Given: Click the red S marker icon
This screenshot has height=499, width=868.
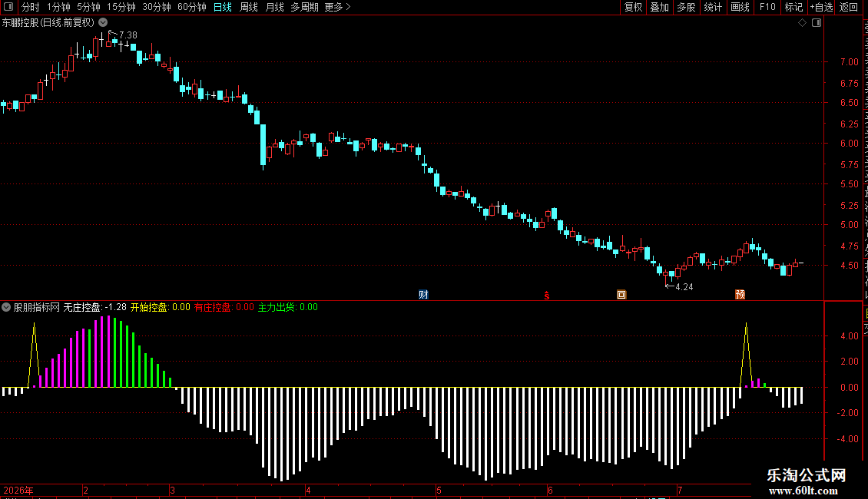Looking at the screenshot, I should 546,296.
